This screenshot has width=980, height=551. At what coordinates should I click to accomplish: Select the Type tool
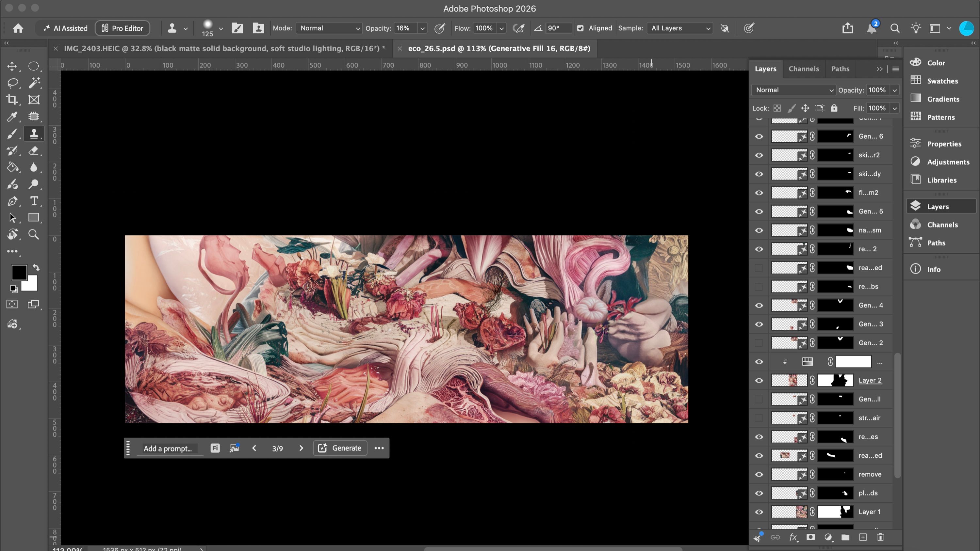(x=34, y=201)
